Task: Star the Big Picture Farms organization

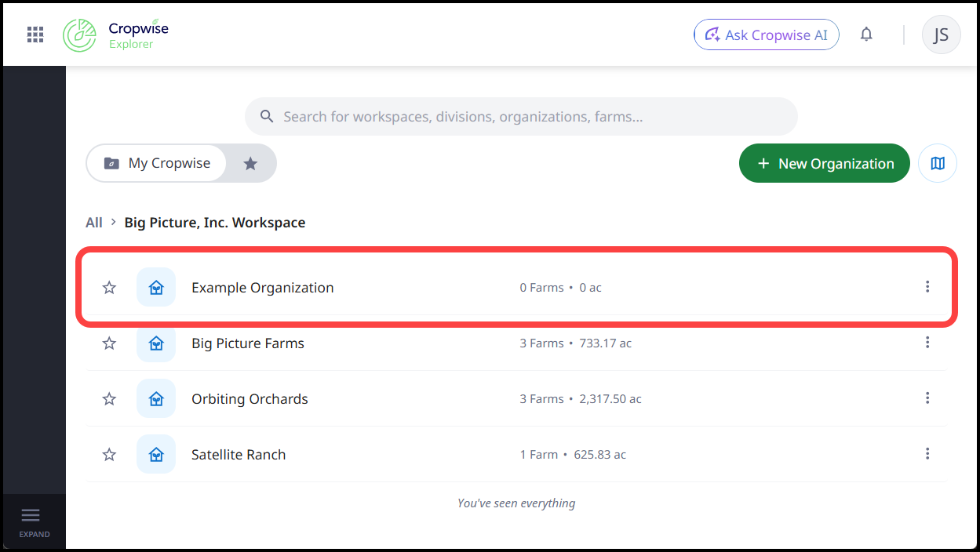Action: coord(109,343)
